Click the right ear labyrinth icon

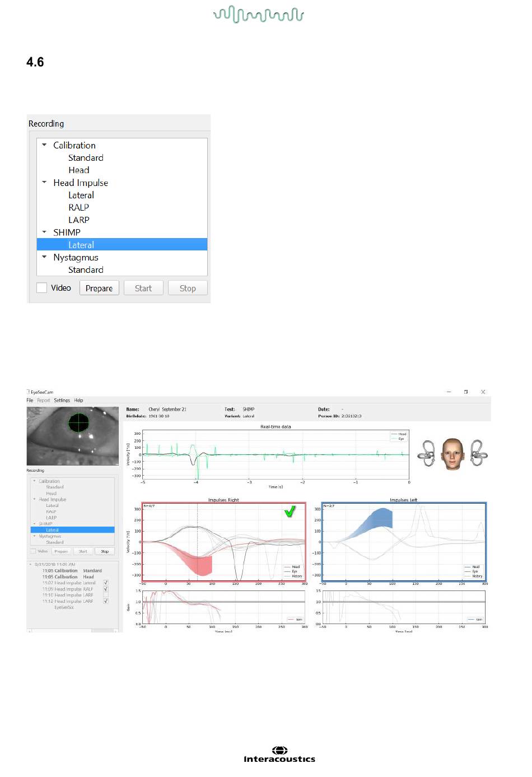click(479, 453)
